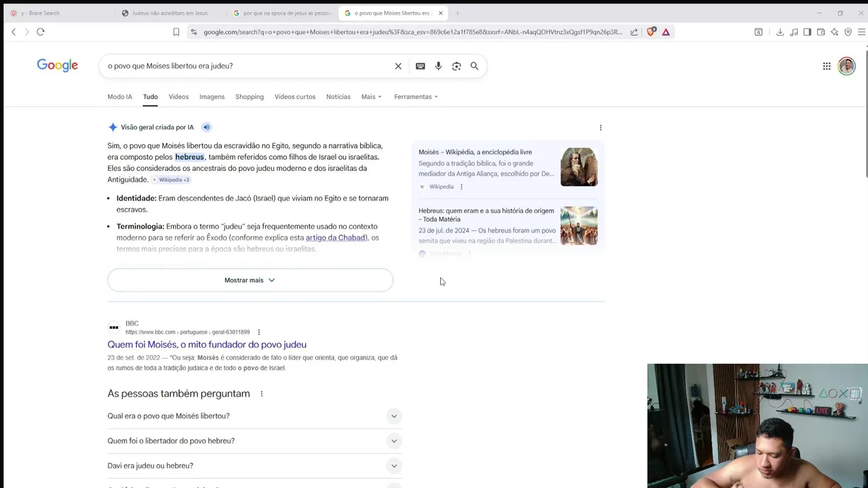Screen dimensions: 868x488
Task: Open the Downloads toolbar icon
Action: [780, 32]
